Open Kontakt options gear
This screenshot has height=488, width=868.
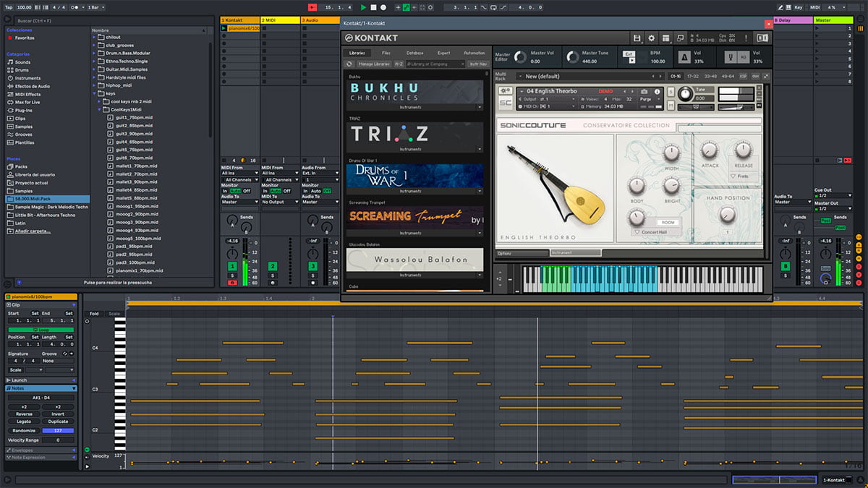(651, 38)
